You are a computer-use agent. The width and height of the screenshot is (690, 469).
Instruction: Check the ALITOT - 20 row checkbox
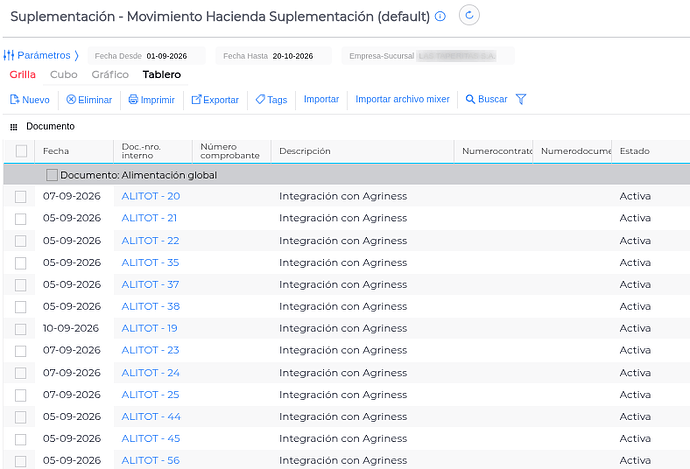[21, 197]
